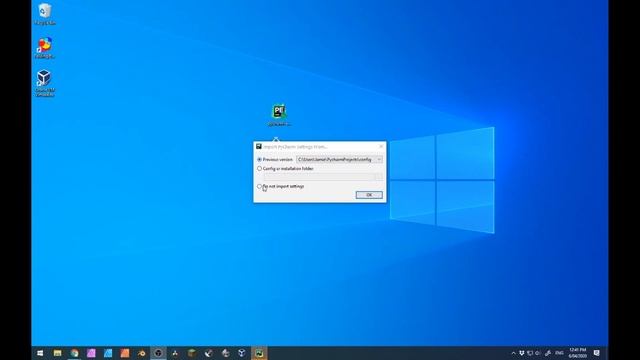Viewport: 640px width, 360px height.
Task: Click the ENG language indicator
Action: [560, 353]
